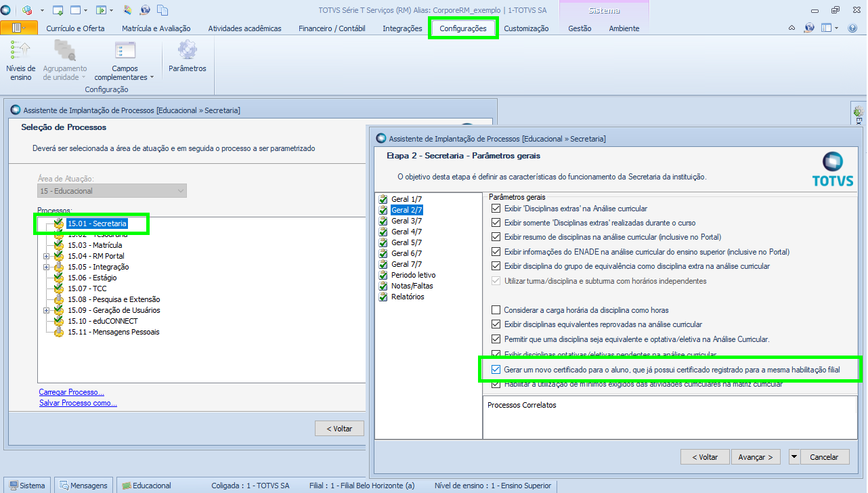
Task: Select Geral 3/7 in the step list
Action: pos(406,221)
